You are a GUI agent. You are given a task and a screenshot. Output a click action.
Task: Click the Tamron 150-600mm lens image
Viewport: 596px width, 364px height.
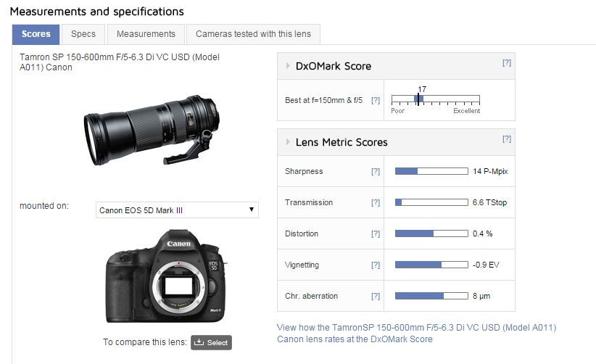[152, 130]
